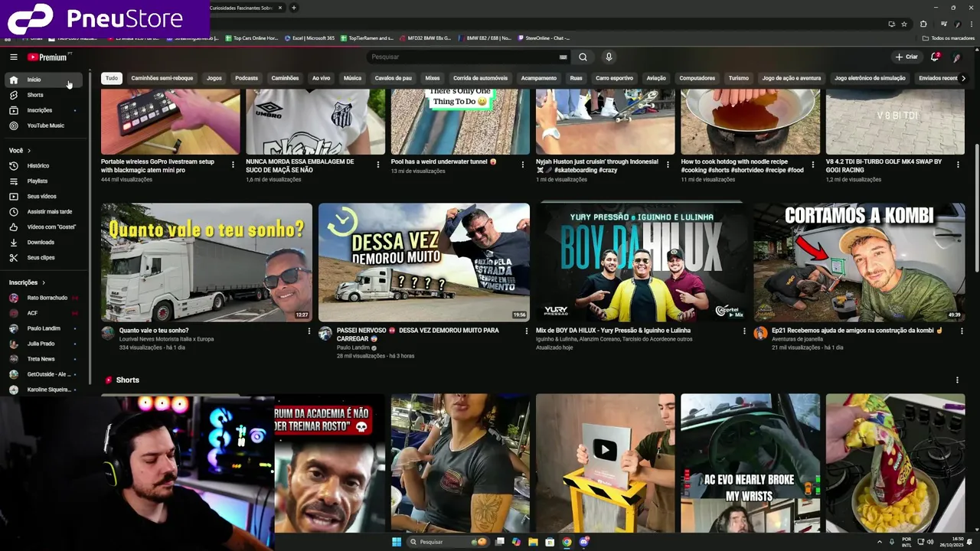Open File Explorer from the taskbar
This screenshot has height=551, width=980.
pyautogui.click(x=533, y=542)
